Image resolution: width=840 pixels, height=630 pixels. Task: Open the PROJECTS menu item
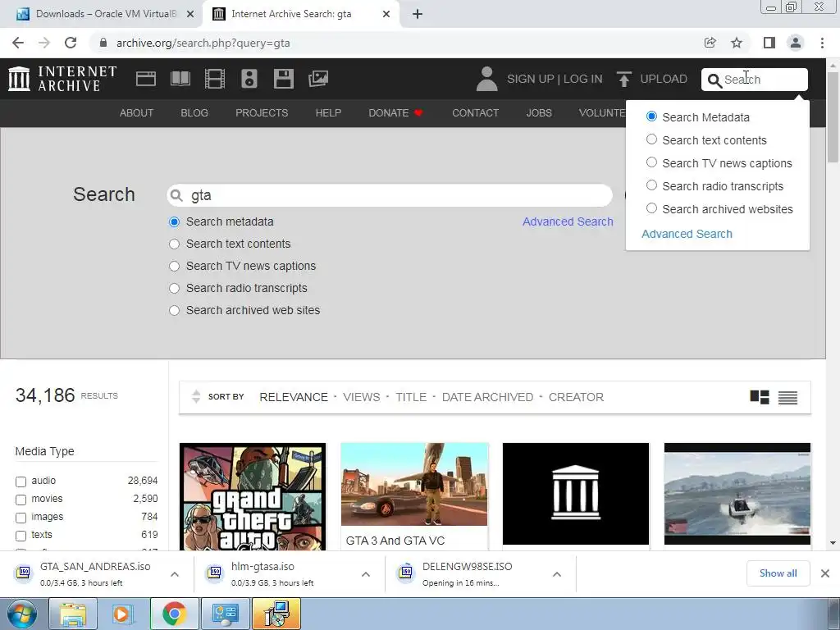click(262, 113)
